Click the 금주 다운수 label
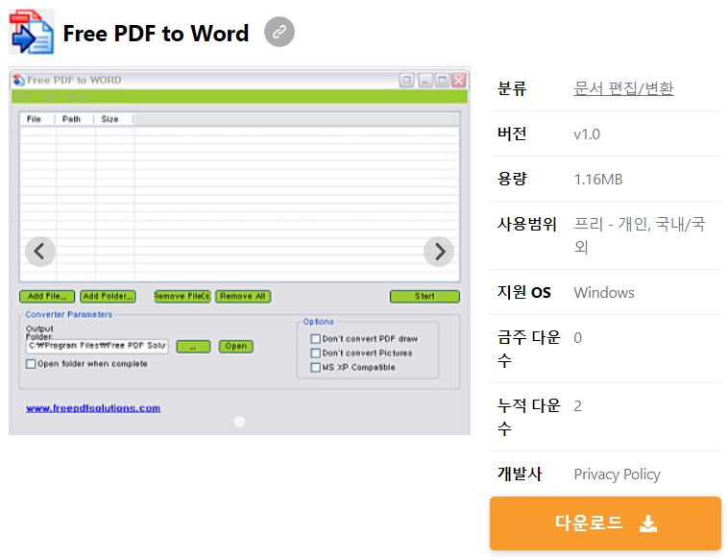Screen dimensions: 728x560 pos(529,349)
